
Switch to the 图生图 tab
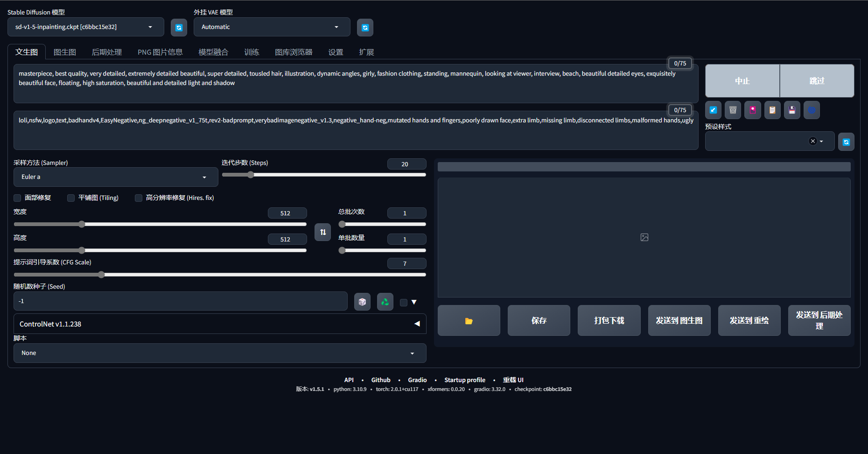tap(65, 52)
